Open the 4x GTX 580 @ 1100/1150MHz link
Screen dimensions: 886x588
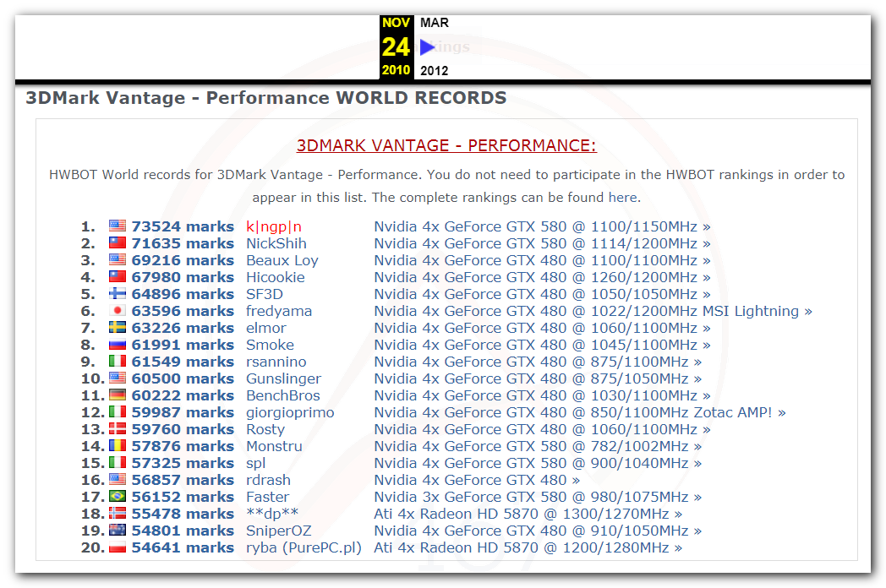(x=542, y=226)
